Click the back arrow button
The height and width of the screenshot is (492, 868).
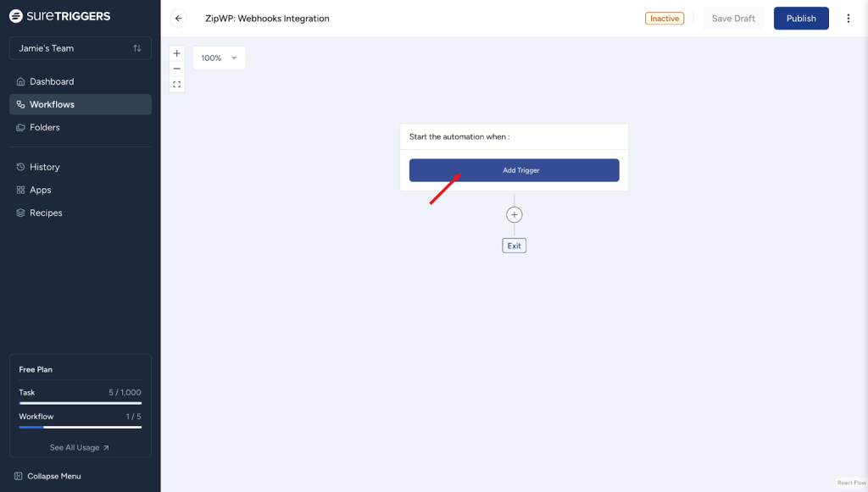pyautogui.click(x=178, y=19)
